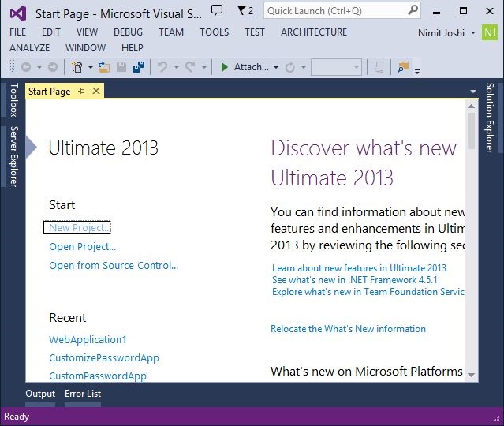Open the Redo history dropdown arrow
The height and width of the screenshot is (426, 504).
click(x=203, y=68)
